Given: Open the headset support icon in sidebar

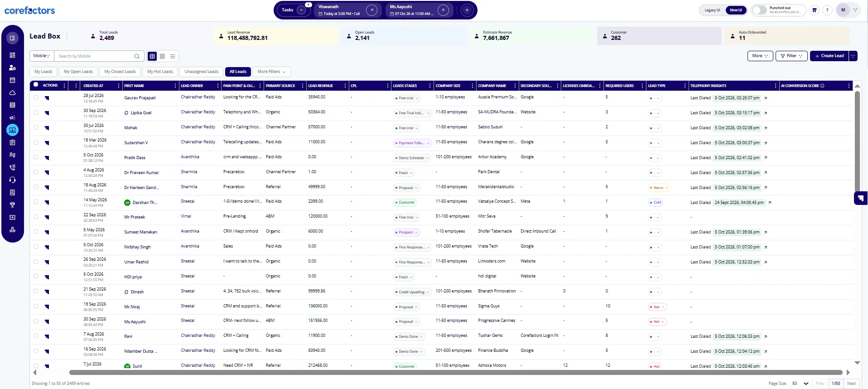Looking at the screenshot, I should (12, 180).
